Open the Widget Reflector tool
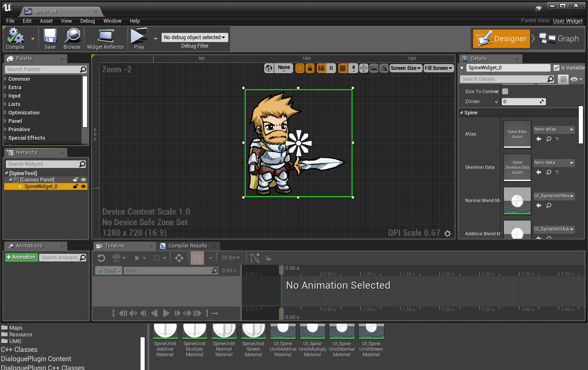 click(x=106, y=38)
